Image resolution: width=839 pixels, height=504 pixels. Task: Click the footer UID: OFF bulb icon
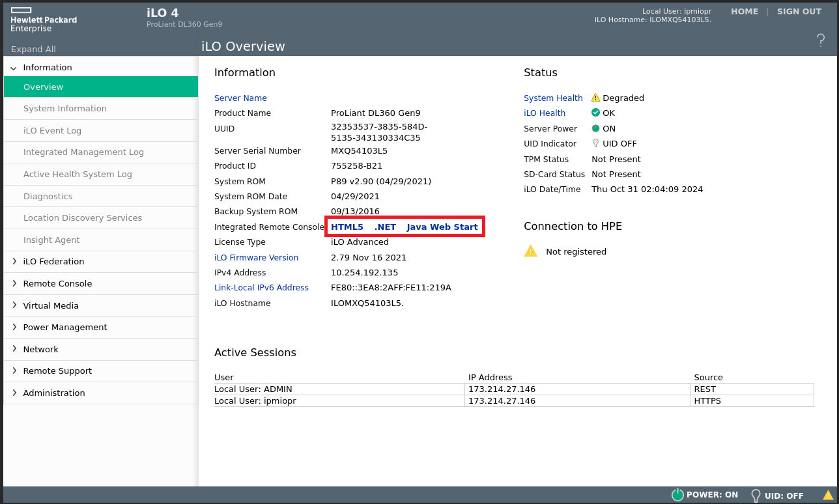click(x=756, y=496)
